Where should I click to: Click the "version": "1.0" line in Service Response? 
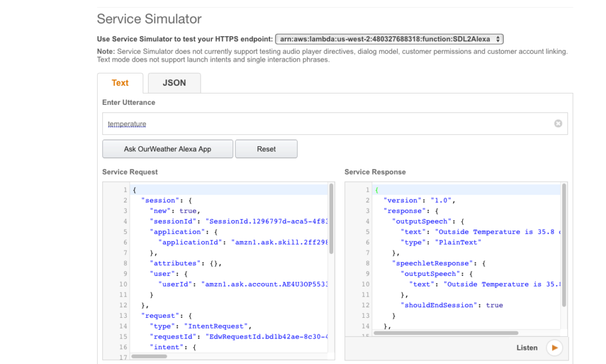[x=420, y=200]
